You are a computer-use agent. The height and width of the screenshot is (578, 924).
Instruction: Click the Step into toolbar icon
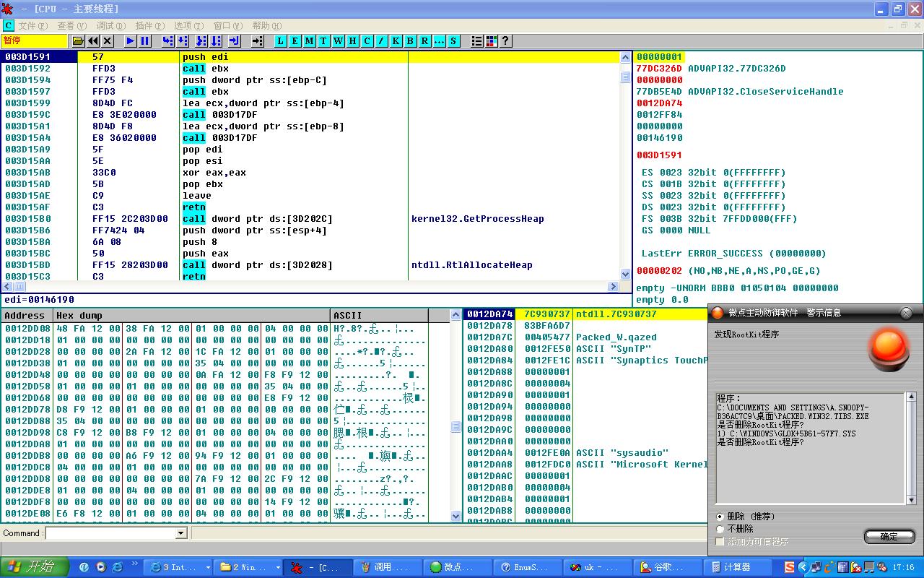point(167,41)
